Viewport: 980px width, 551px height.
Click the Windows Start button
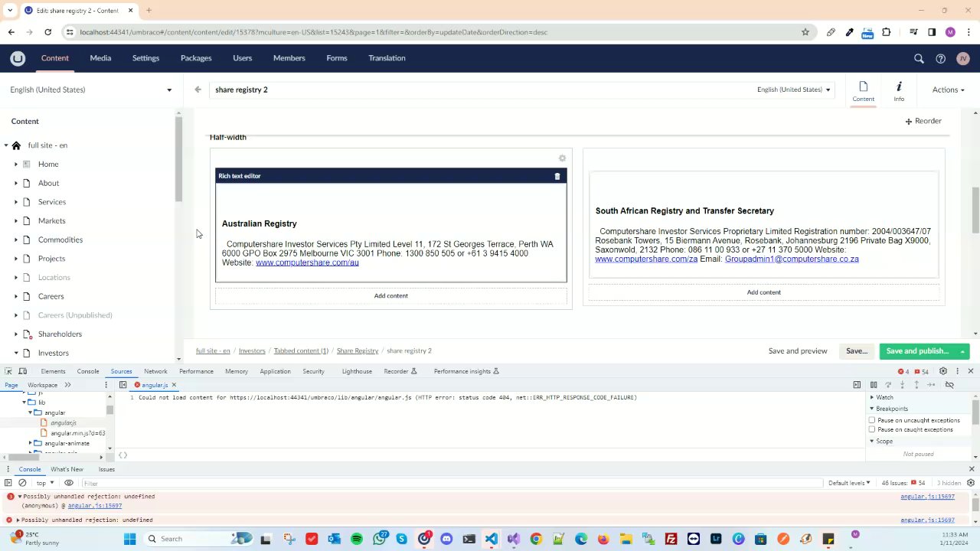[129, 539]
